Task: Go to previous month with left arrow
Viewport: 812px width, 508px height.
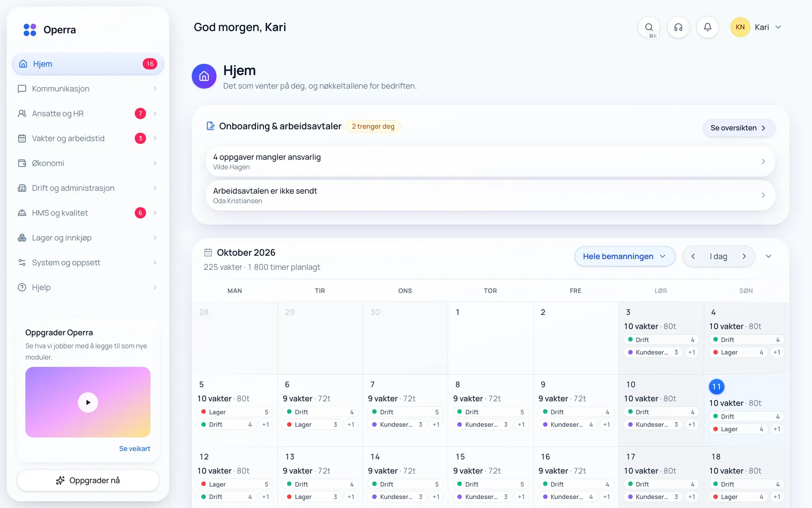Action: [693, 256]
